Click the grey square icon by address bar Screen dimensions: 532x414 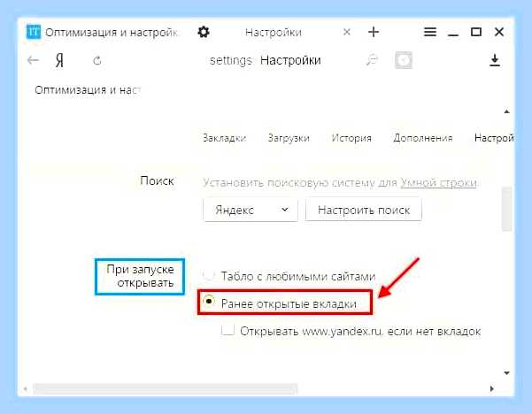[x=404, y=60]
